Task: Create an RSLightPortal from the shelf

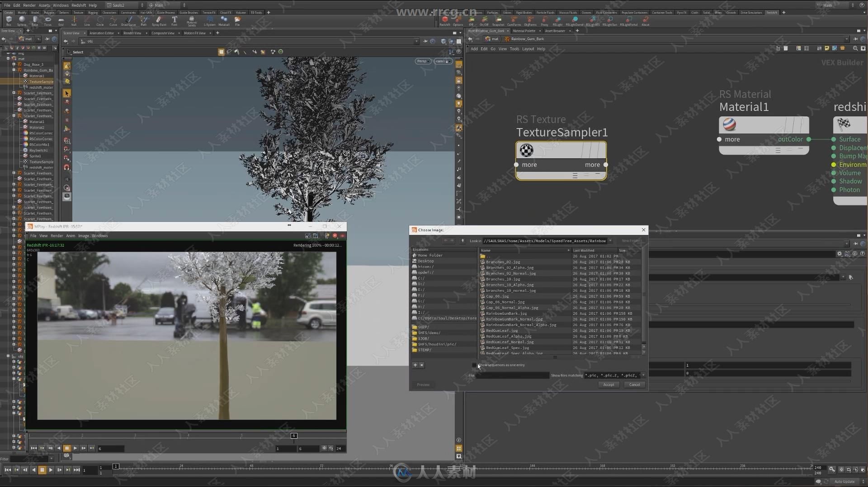Action: coord(629,21)
